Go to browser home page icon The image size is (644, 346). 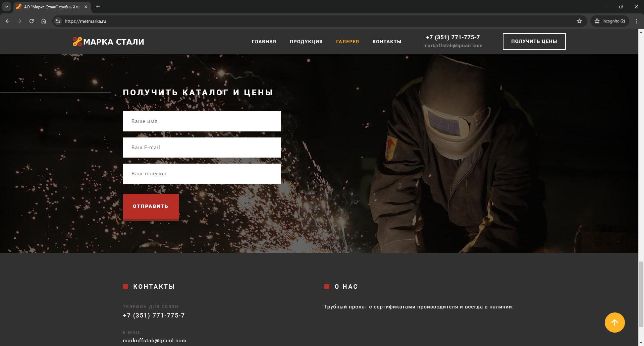44,21
